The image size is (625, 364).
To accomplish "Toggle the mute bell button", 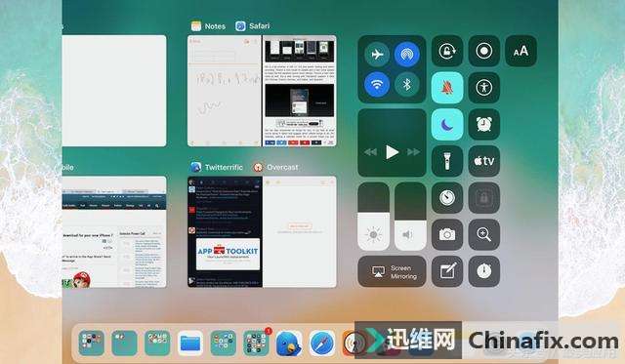I will click(447, 88).
